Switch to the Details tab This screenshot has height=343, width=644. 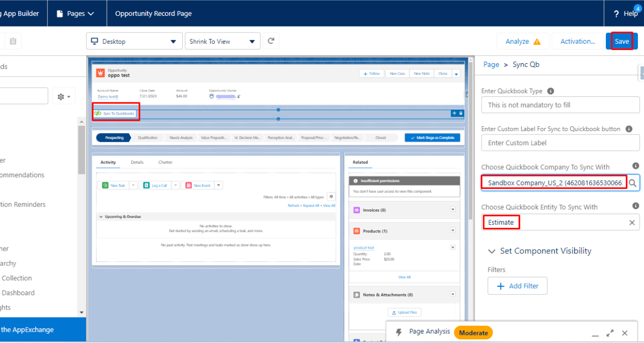point(137,162)
